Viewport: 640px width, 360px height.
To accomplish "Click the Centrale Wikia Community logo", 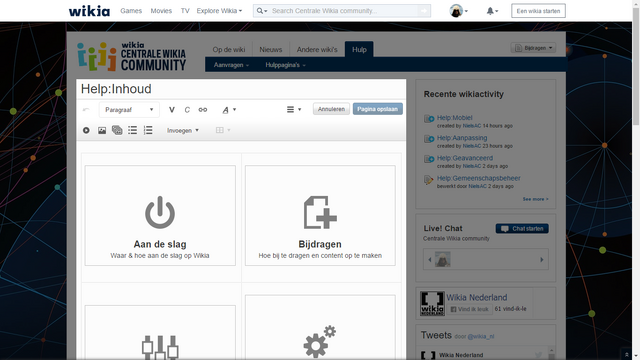I will tap(131, 56).
